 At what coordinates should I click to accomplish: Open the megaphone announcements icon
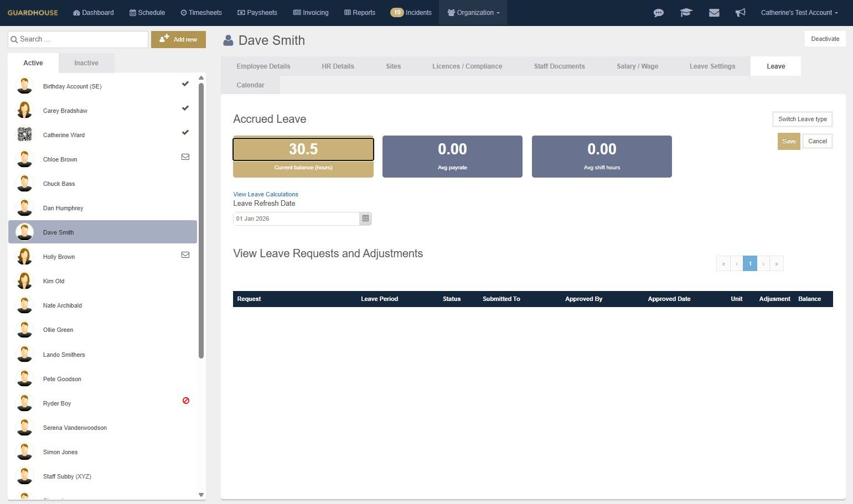click(x=740, y=13)
